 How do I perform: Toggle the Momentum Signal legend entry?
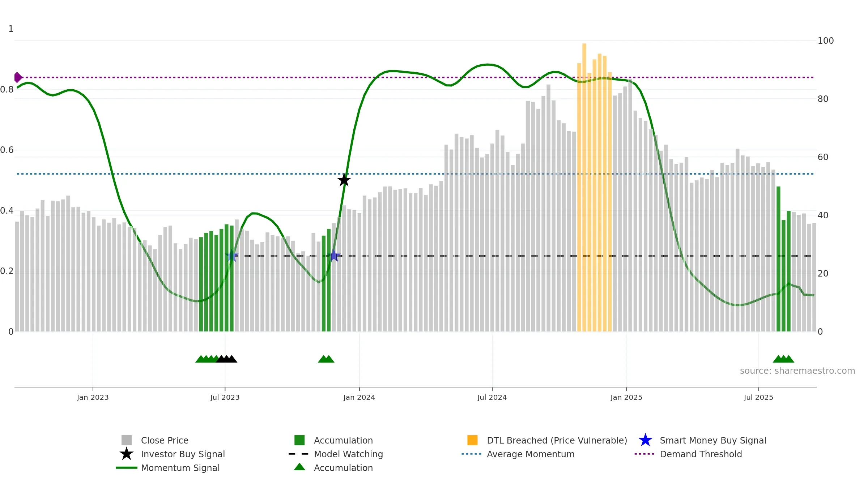click(167, 468)
